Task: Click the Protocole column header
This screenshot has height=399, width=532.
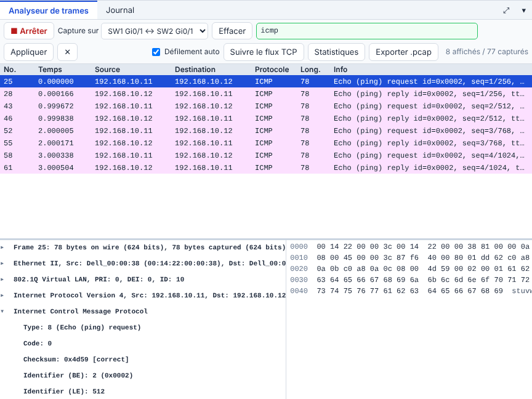Action: [x=272, y=70]
